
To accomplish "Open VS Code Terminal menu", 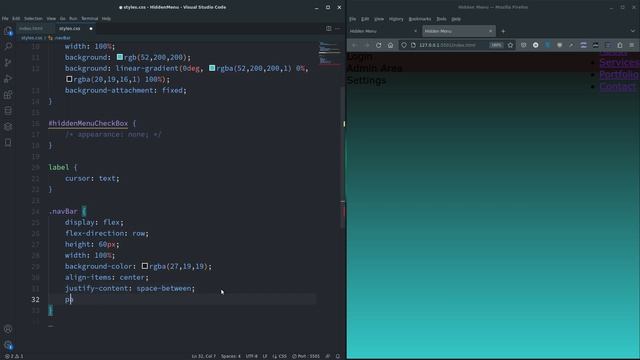I will click(x=89, y=18).
